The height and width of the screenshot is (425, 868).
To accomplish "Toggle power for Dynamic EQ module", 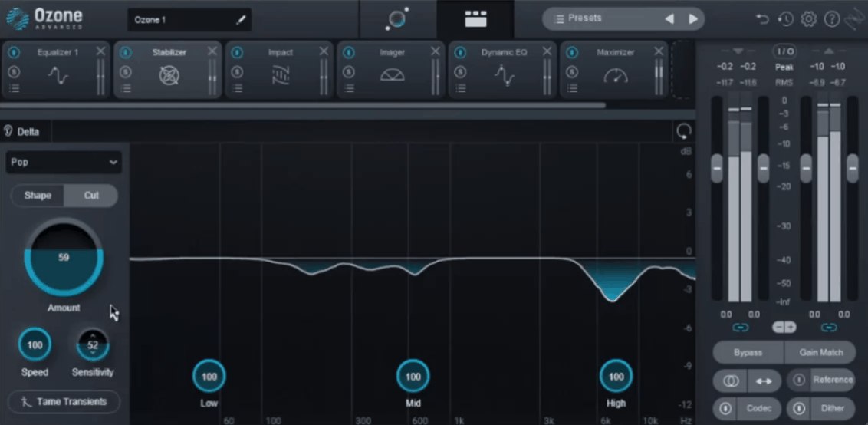I will point(460,53).
